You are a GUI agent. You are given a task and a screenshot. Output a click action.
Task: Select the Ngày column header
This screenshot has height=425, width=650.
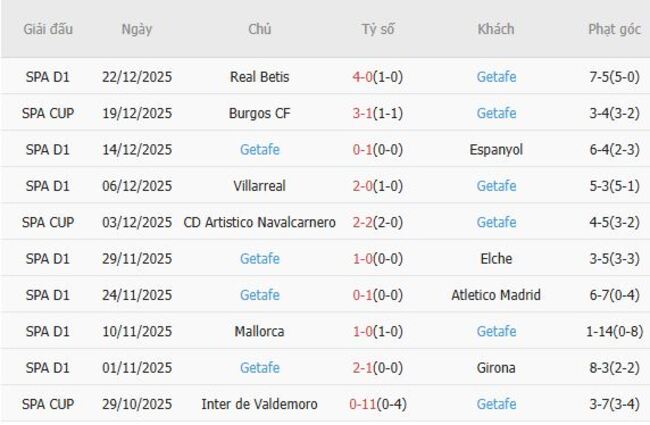point(137,29)
